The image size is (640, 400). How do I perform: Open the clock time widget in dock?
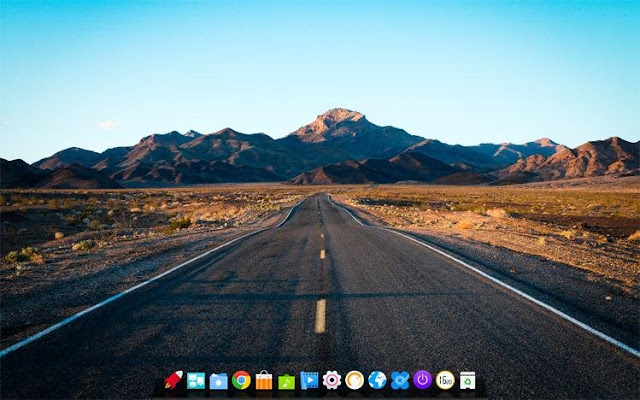[x=445, y=380]
